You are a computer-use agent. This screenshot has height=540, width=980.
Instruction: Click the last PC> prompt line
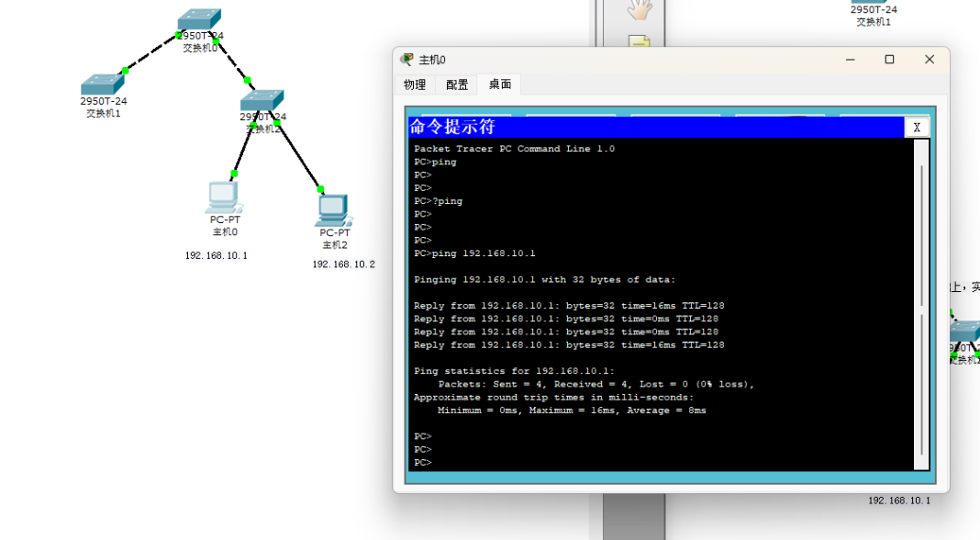(x=422, y=463)
